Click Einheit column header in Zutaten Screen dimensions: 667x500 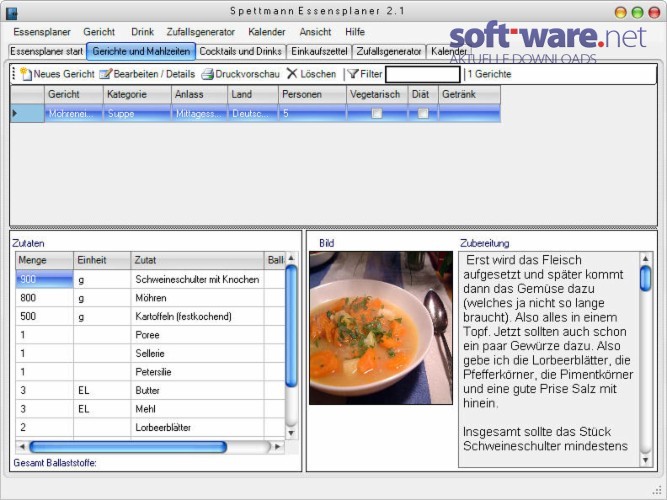102,260
